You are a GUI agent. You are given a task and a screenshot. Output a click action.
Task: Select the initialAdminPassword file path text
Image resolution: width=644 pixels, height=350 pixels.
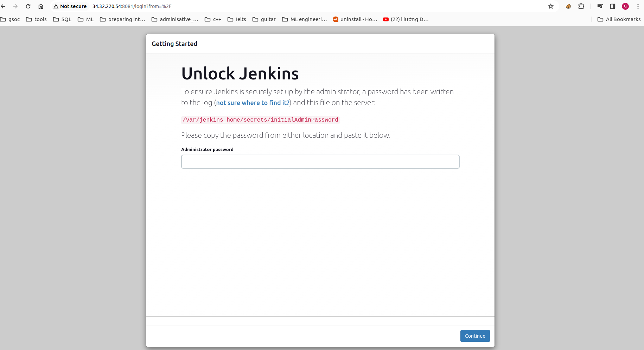pos(260,120)
